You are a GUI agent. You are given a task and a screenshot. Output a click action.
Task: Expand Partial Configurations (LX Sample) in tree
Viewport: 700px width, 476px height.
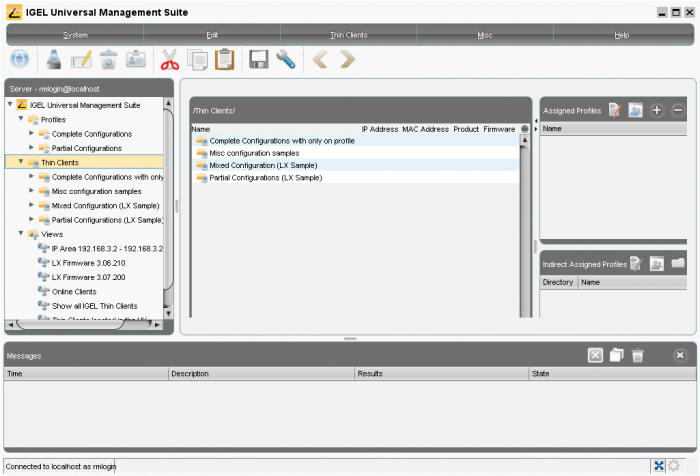pyautogui.click(x=31, y=219)
